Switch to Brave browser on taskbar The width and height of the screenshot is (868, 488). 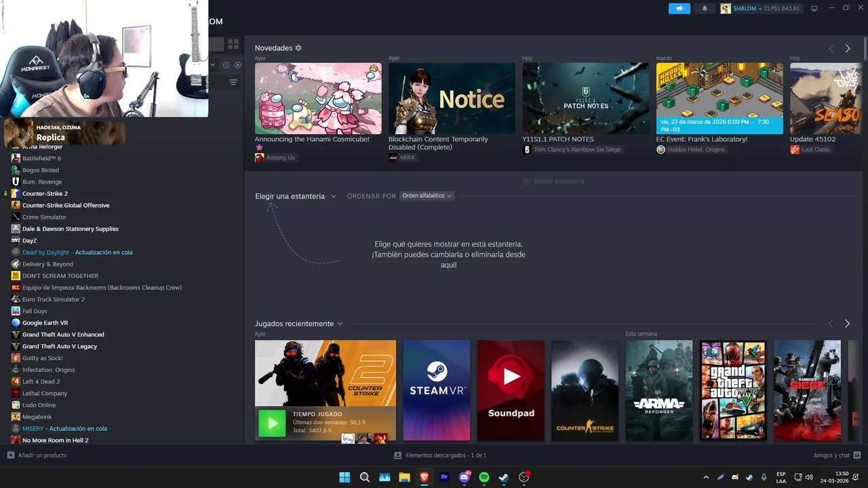(425, 477)
